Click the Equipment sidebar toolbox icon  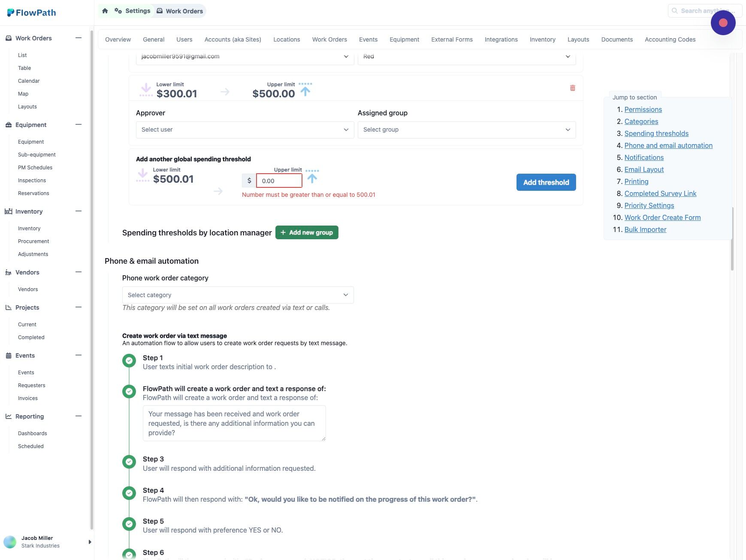[8, 125]
